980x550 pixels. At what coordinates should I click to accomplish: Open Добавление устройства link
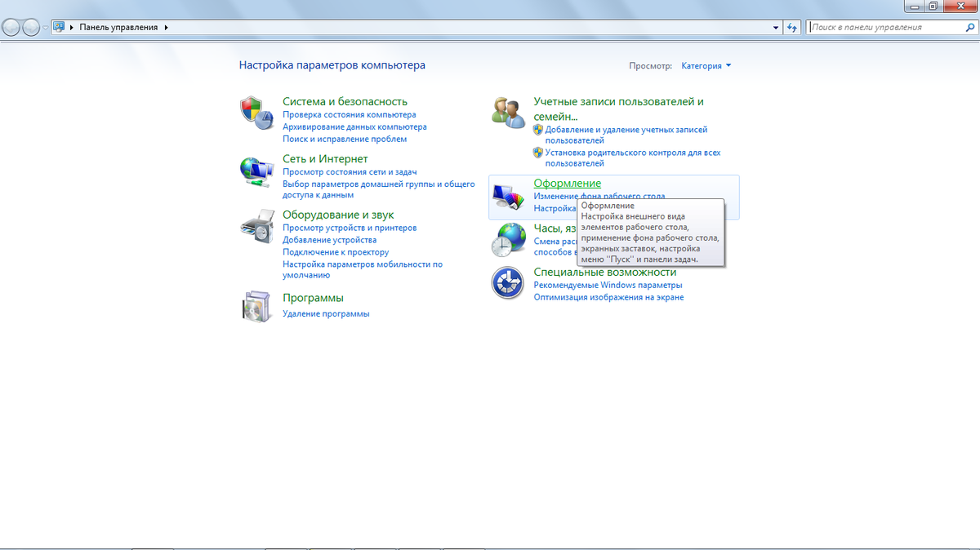pos(329,240)
